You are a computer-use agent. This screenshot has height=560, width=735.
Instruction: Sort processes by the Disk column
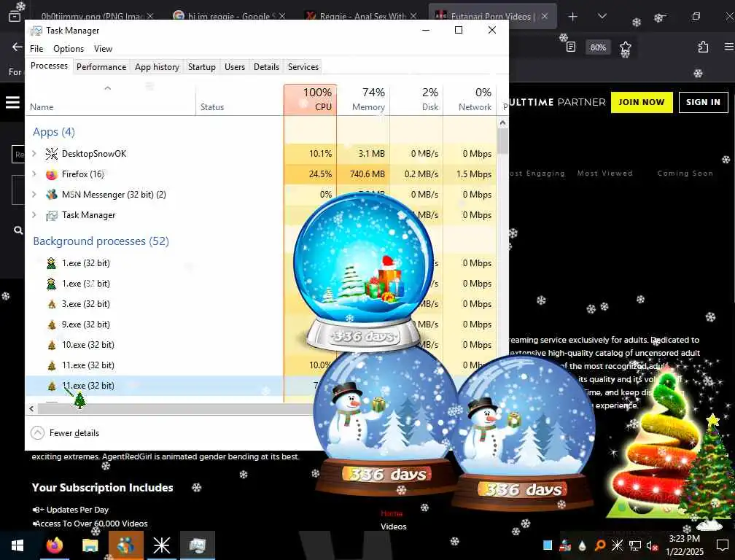416,99
